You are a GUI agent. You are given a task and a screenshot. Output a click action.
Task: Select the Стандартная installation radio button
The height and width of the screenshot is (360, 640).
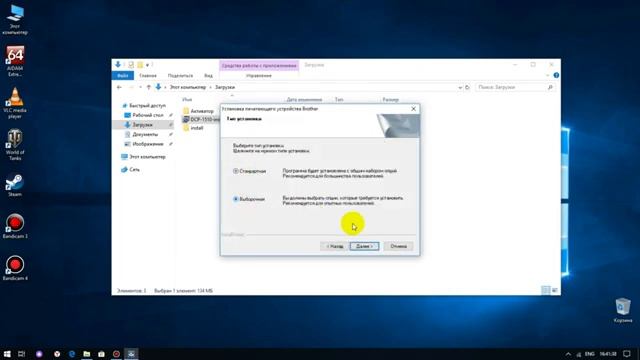(x=236, y=171)
